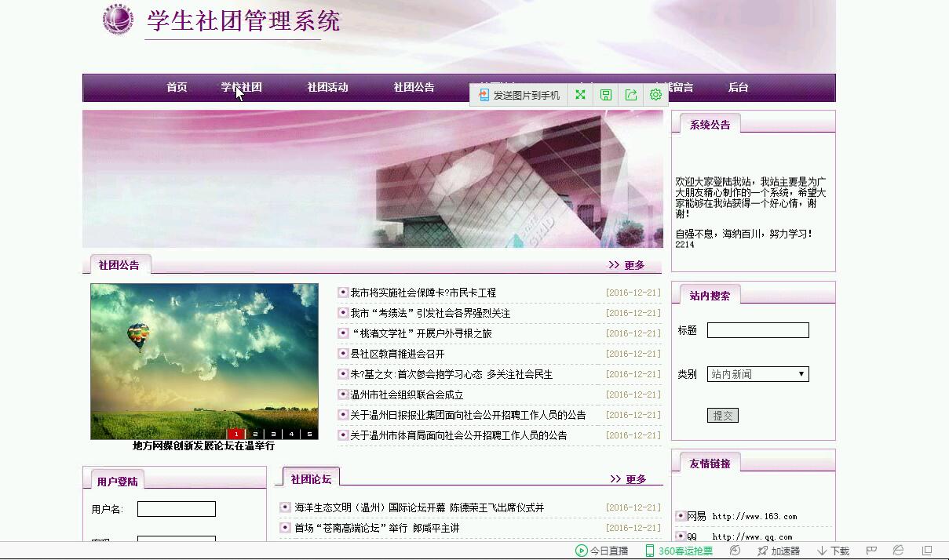This screenshot has width=949, height=560.
Task: Click the IE browser mode icon
Action: point(899,551)
